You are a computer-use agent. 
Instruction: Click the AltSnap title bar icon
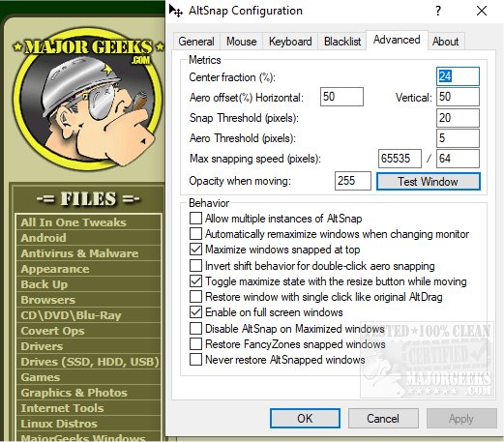[176, 11]
